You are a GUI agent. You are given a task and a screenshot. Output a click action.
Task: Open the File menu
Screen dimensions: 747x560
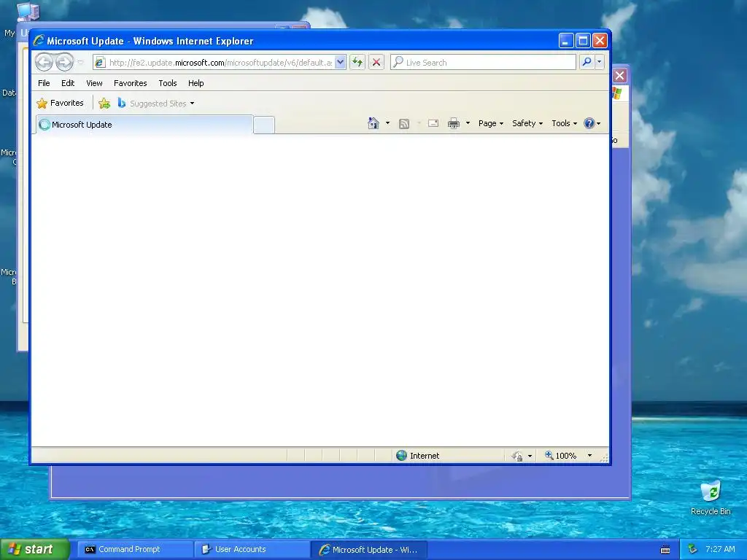point(44,83)
